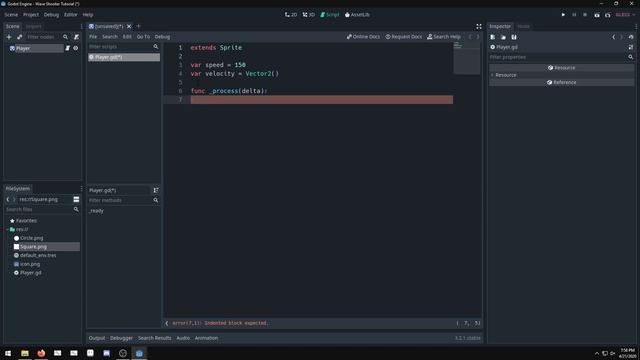The height and width of the screenshot is (360, 640).
Task: Add a new node in Scene panel
Action: pyautogui.click(x=9, y=37)
